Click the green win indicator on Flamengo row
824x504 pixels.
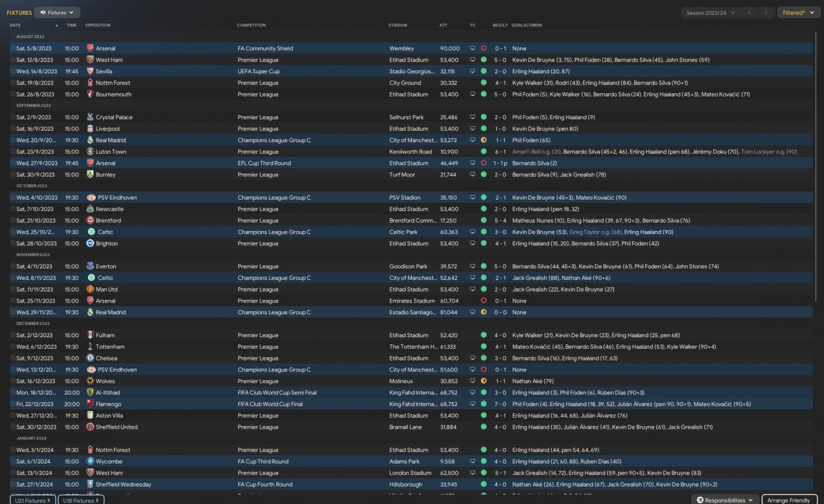483,404
